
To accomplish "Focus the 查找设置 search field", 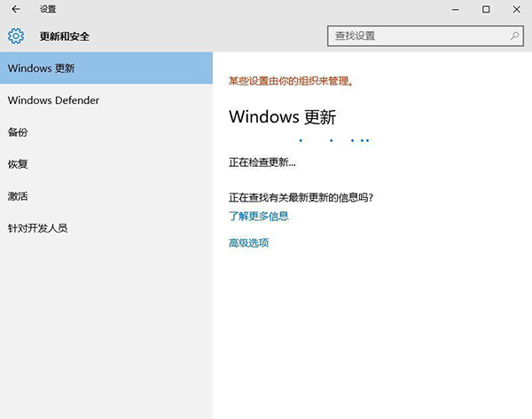I will point(417,36).
